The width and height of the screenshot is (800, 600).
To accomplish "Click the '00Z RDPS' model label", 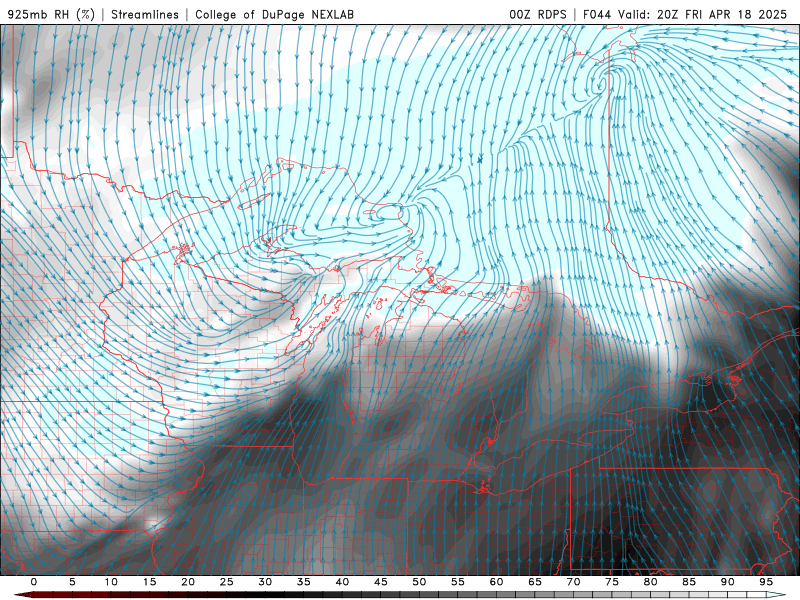I will [x=538, y=14].
